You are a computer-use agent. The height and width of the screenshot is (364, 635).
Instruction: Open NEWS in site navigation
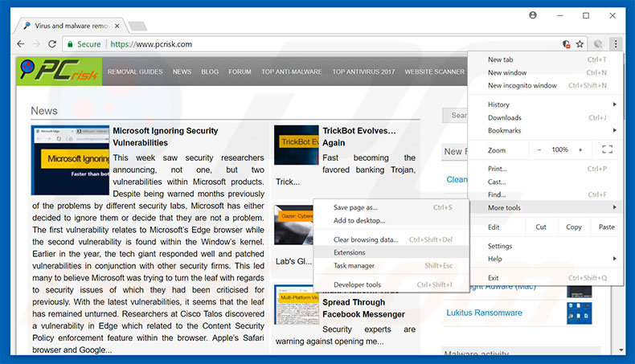[182, 72]
